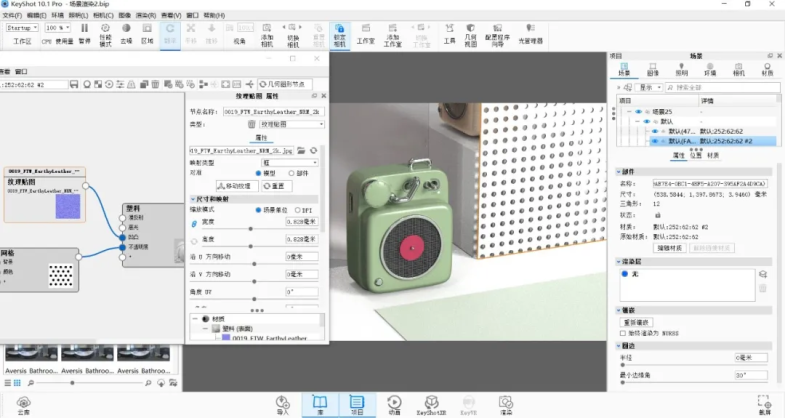
Task: Open the 文件(F) menu
Action: click(12, 16)
